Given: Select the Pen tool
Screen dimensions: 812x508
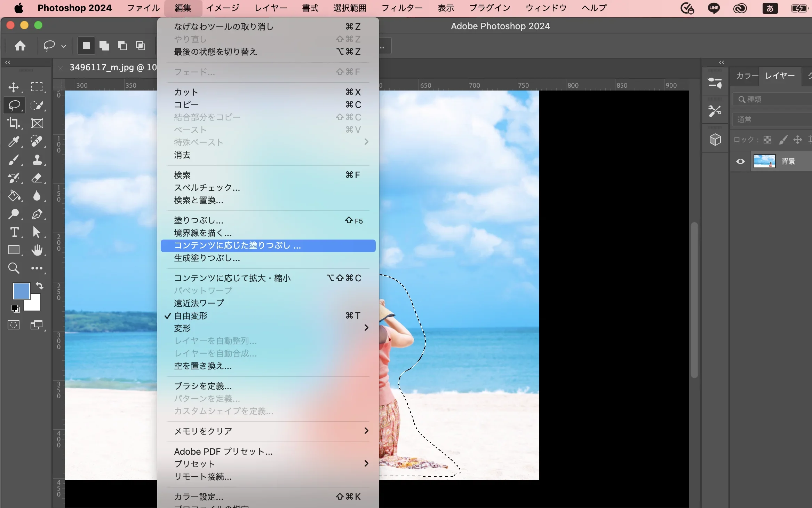Looking at the screenshot, I should (37, 214).
